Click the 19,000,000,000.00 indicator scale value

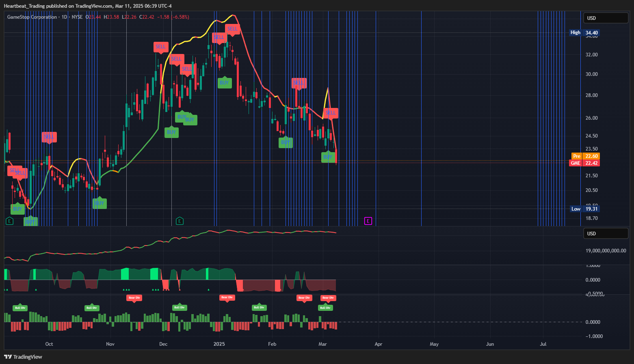(x=606, y=251)
